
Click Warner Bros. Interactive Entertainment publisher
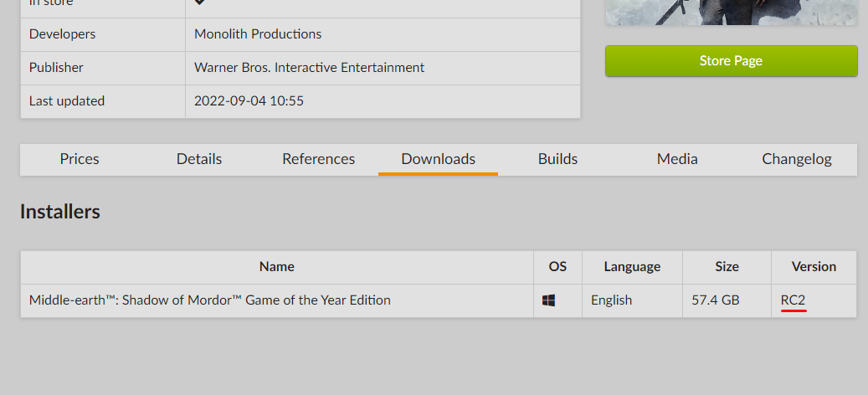pos(309,68)
